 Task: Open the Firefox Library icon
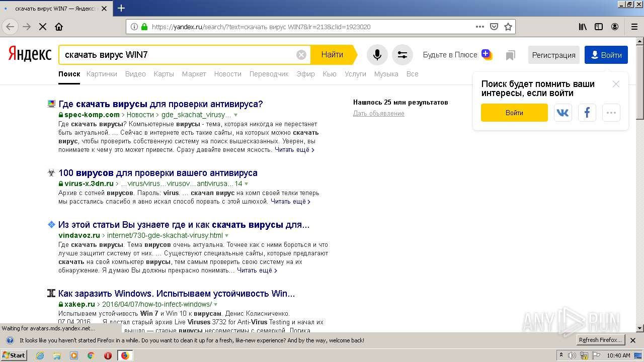tap(583, 27)
